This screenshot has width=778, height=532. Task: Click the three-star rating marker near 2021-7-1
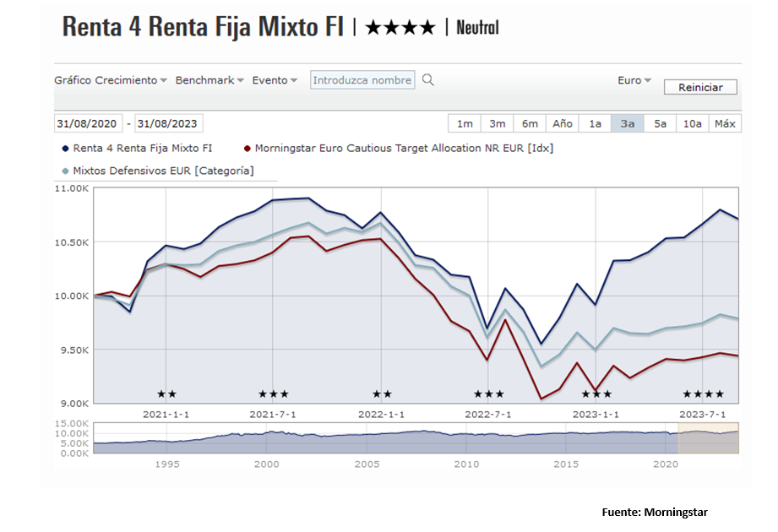pyautogui.click(x=274, y=394)
